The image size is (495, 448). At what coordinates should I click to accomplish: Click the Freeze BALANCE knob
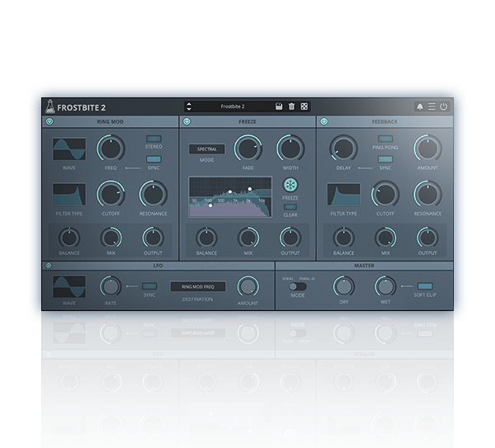click(206, 238)
